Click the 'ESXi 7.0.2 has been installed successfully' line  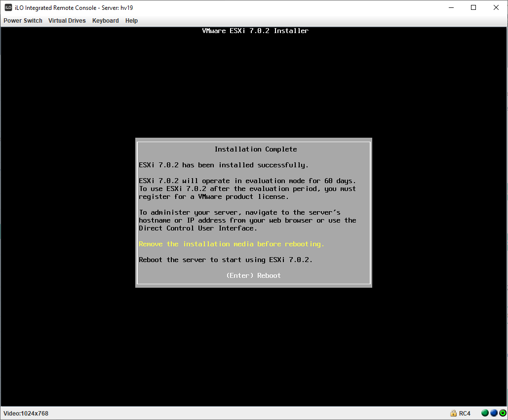coord(224,165)
